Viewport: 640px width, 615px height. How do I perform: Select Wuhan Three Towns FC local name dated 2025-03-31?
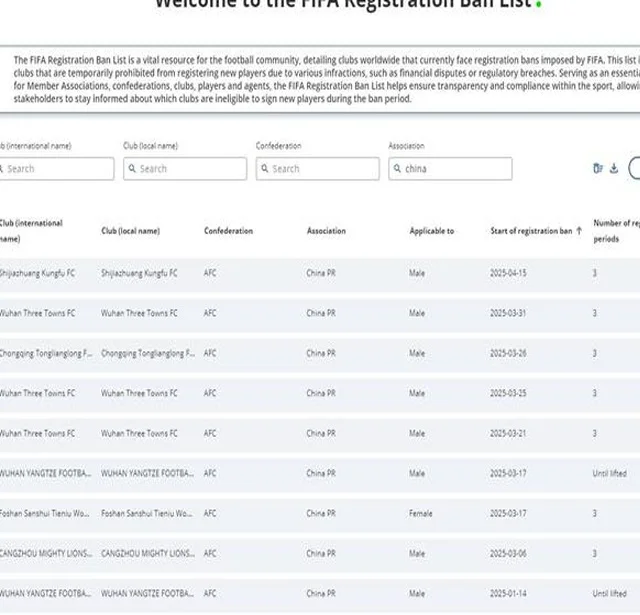[139, 313]
